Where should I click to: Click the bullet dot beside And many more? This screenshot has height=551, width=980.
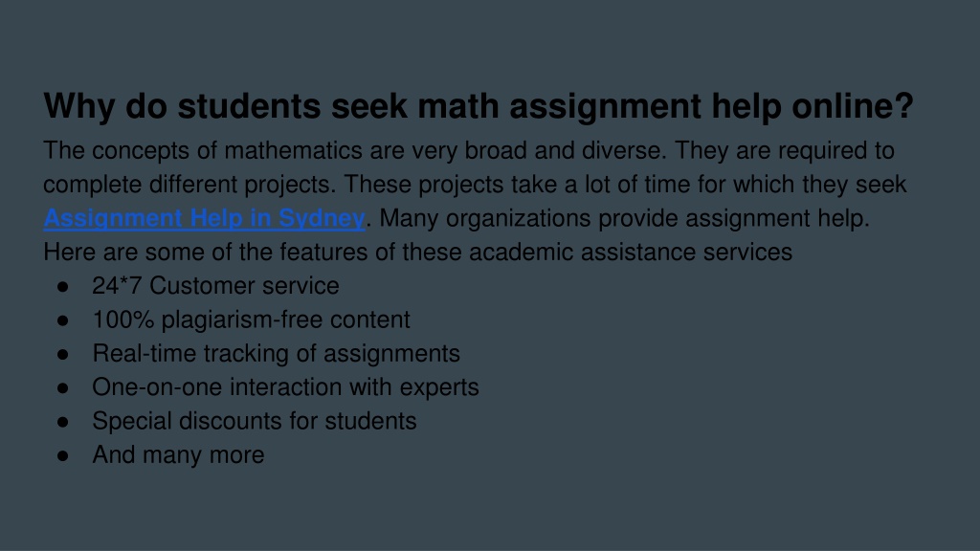coord(62,456)
